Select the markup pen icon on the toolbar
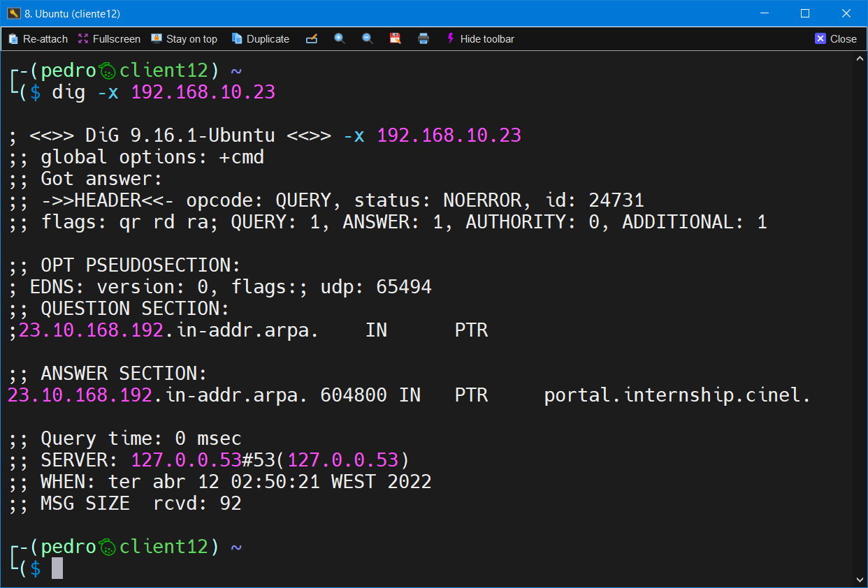 click(x=312, y=39)
